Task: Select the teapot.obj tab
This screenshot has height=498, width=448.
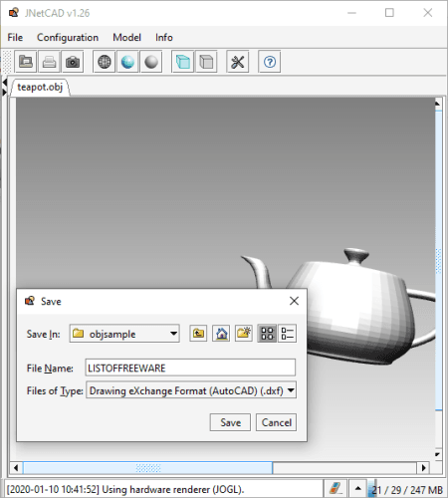Action: [40, 88]
